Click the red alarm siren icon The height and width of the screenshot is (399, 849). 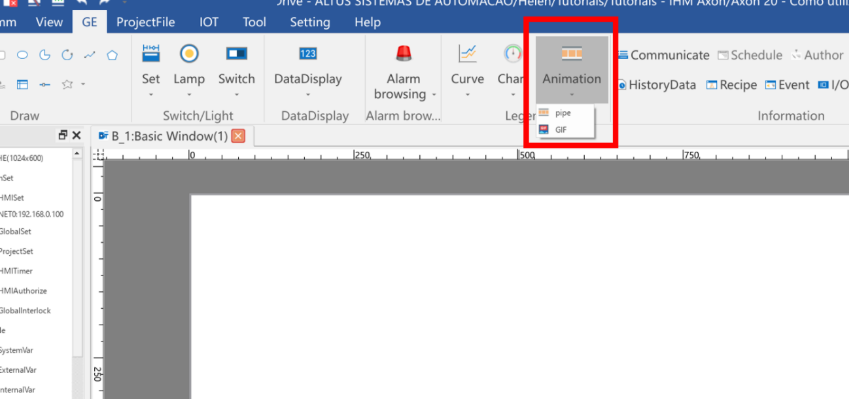tap(403, 53)
